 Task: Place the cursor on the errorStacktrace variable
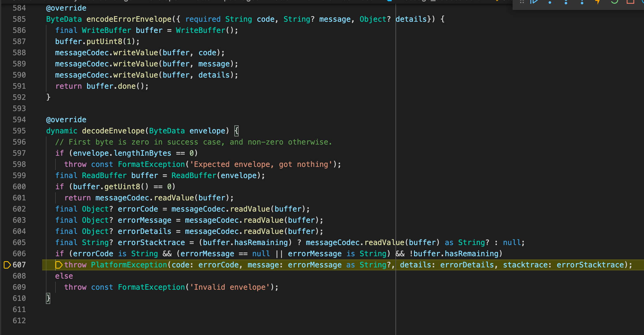pos(151,242)
